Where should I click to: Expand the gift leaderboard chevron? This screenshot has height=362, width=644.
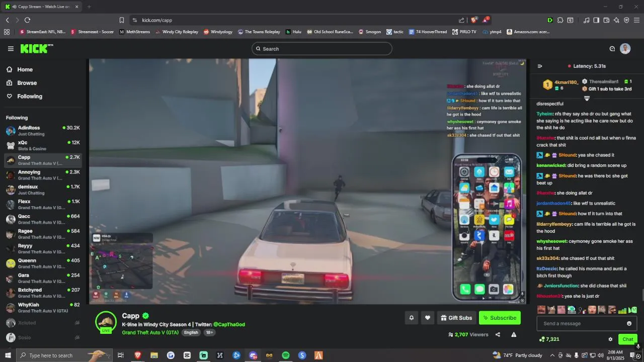tap(587, 98)
